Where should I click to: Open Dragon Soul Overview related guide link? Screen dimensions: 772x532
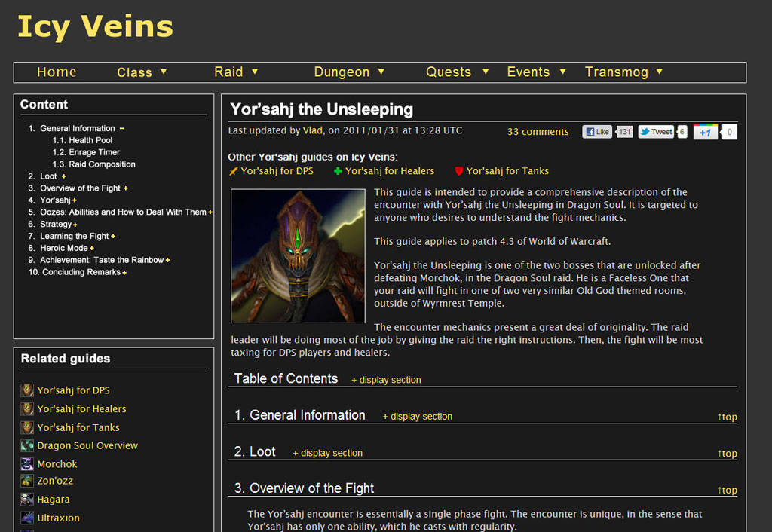point(87,445)
